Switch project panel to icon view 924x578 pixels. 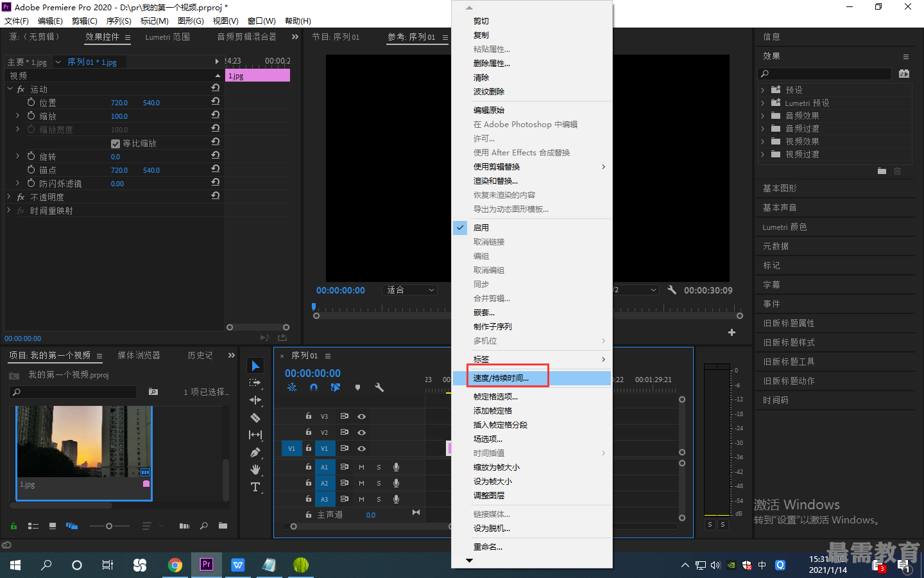[53, 526]
